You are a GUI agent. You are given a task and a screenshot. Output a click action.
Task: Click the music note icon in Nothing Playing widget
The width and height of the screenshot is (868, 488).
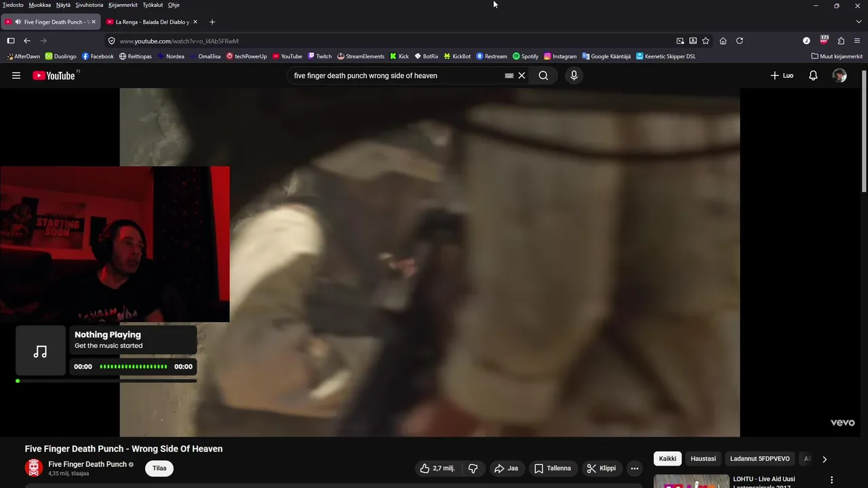click(41, 351)
